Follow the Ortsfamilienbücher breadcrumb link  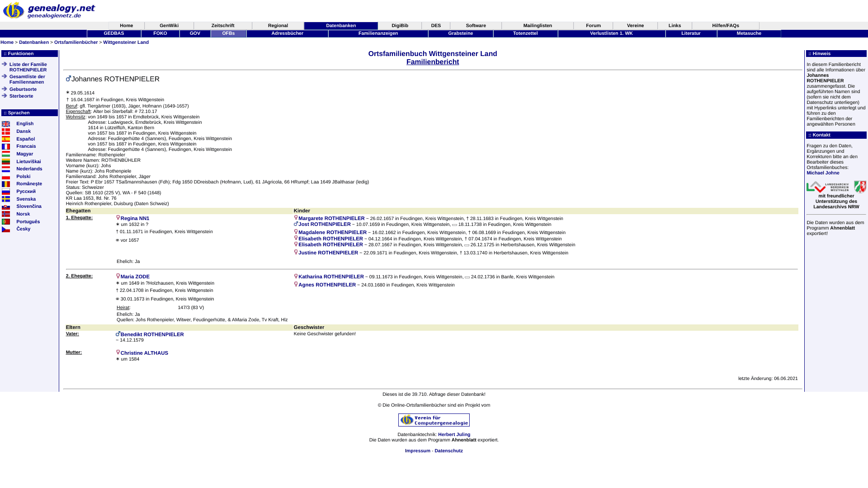(x=76, y=42)
